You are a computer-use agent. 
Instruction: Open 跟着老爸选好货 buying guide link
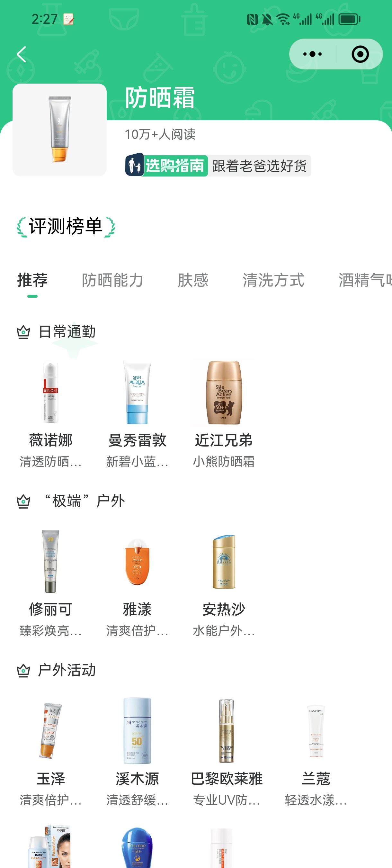pos(259,166)
